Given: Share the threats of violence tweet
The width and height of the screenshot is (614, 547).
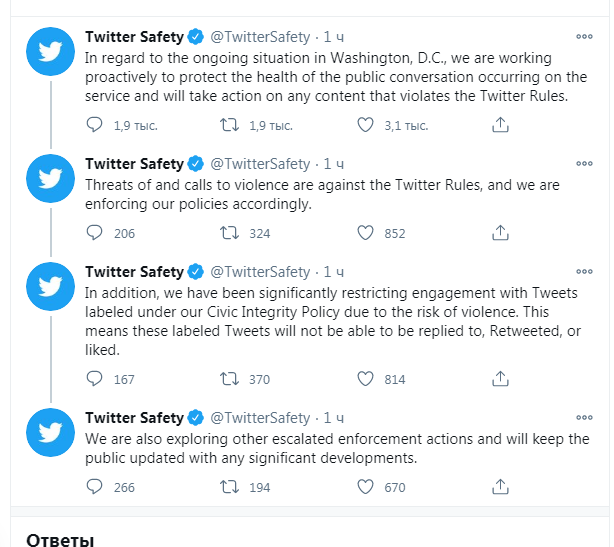Looking at the screenshot, I should [500, 233].
